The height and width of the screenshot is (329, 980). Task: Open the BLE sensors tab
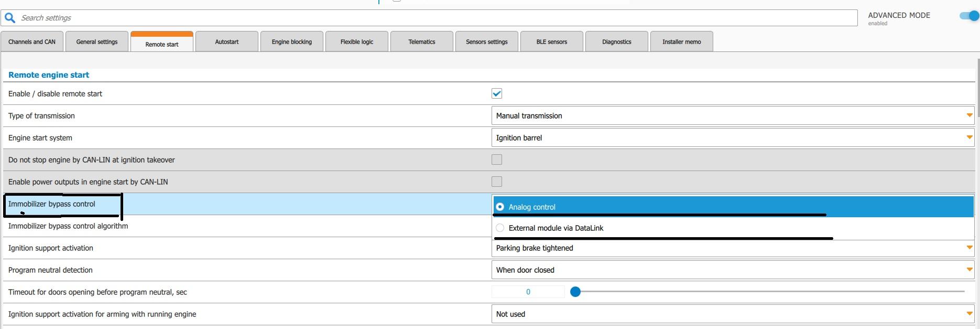point(552,42)
